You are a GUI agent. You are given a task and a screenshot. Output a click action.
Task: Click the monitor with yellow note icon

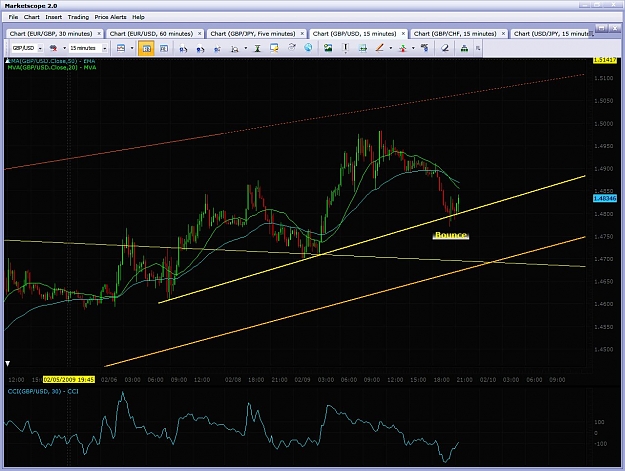[274, 48]
